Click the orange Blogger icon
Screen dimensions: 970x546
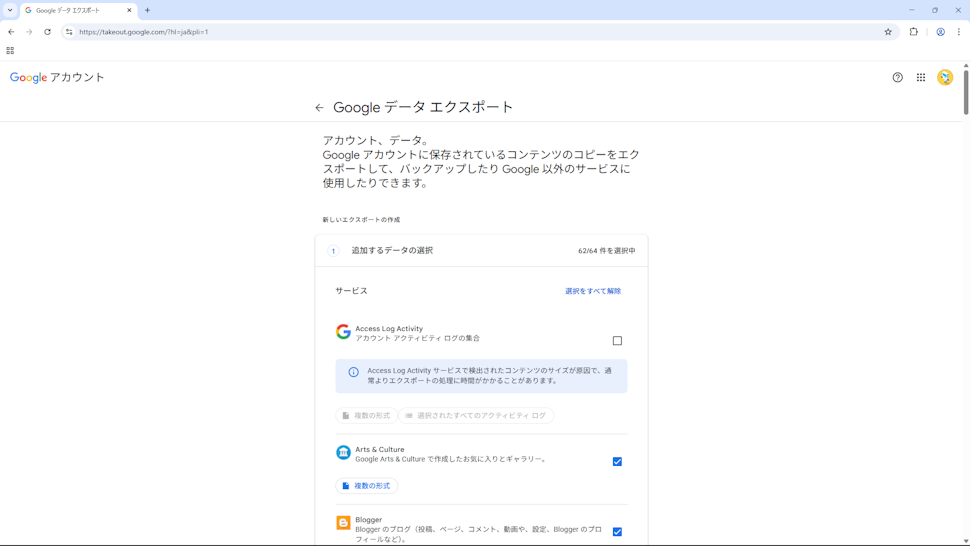pyautogui.click(x=343, y=523)
